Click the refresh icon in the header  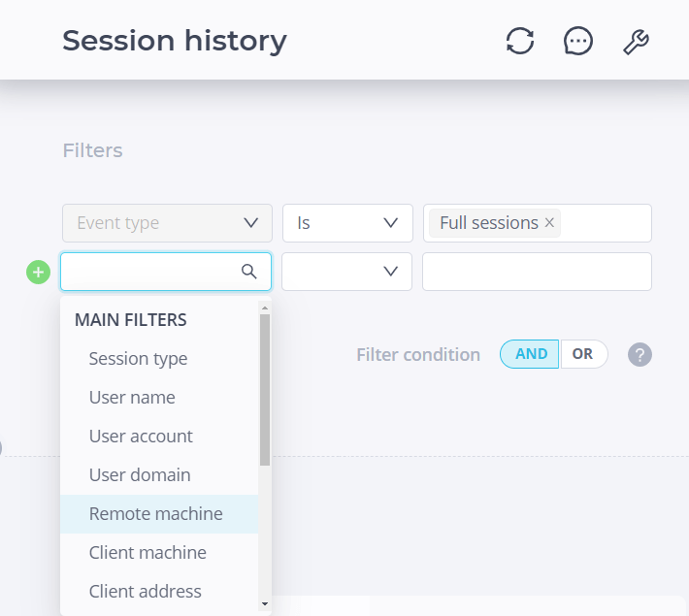[x=520, y=41]
